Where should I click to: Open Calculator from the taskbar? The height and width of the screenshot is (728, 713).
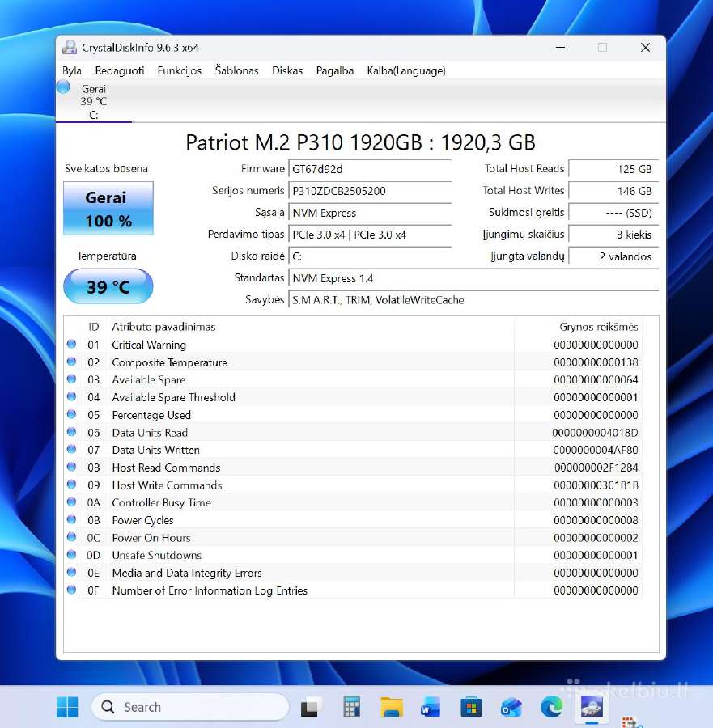point(351,708)
